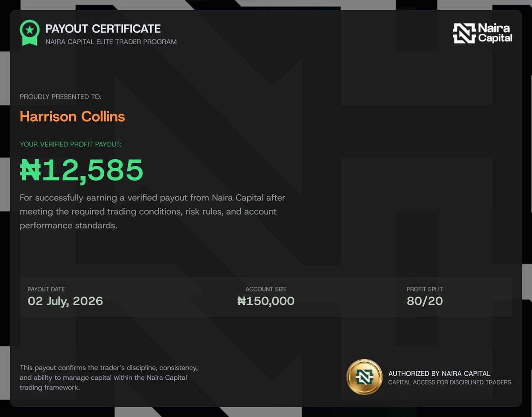532x417 pixels.
Task: Click the green award ribbon badge icon
Action: (29, 32)
